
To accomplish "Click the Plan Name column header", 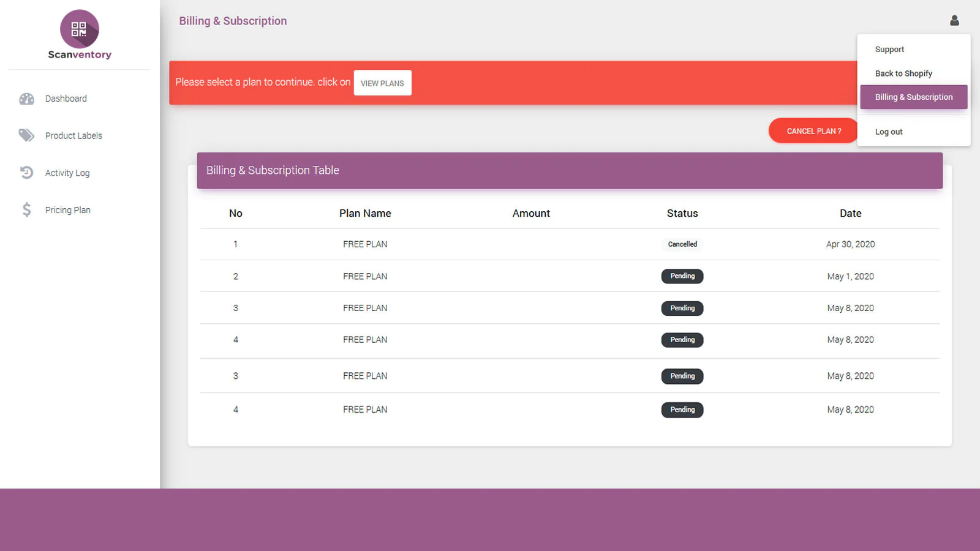I will click(x=365, y=214).
